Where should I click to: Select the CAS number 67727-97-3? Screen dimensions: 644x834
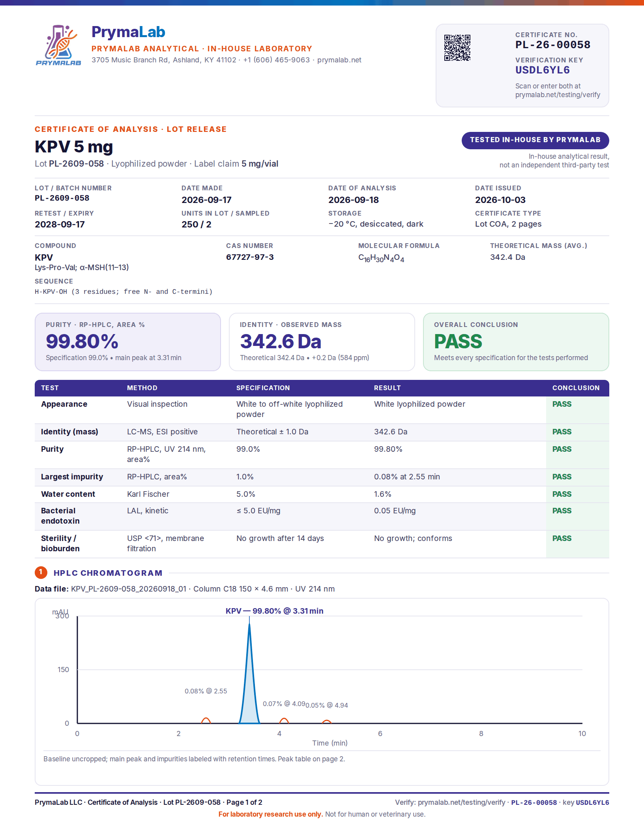coord(250,257)
